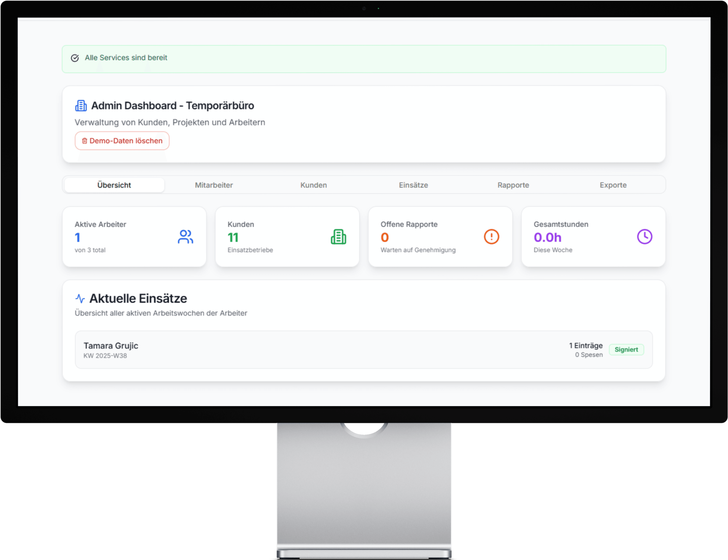Open the Kunden tab
The height and width of the screenshot is (560, 728).
point(313,185)
